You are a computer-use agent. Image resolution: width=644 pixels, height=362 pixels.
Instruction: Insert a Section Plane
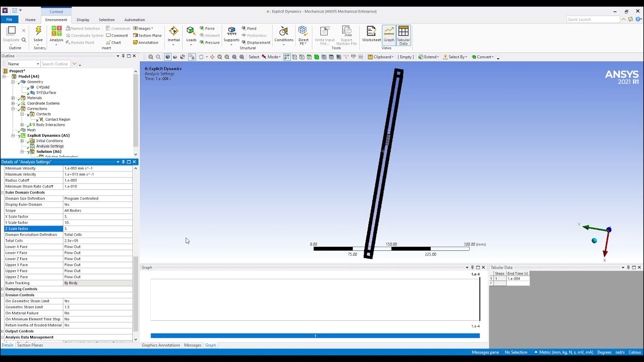(x=147, y=36)
